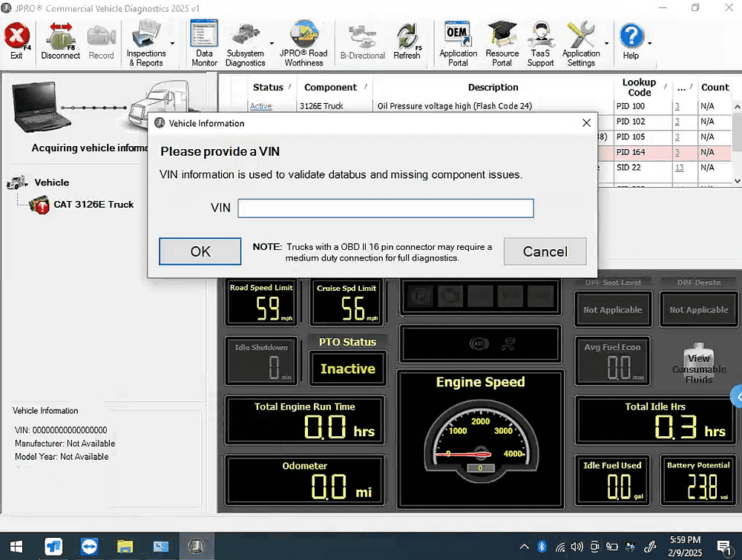Viewport: 742px width, 560px height.
Task: Click the Bluetooth tray icon
Action: [542, 547]
